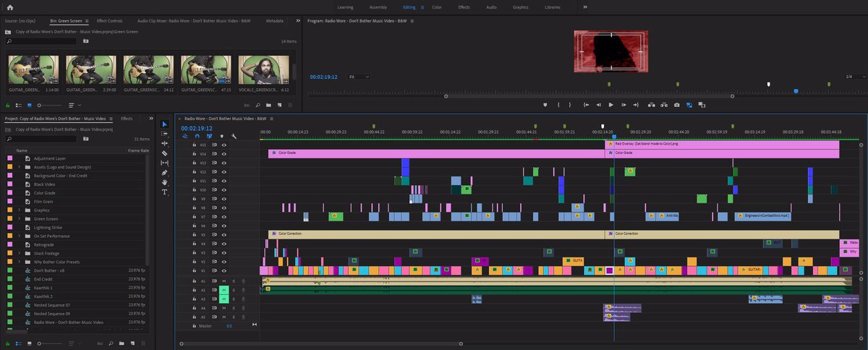The height and width of the screenshot is (350, 868).
Task: Toggle timeline Snap magnet icon
Action: 197,136
